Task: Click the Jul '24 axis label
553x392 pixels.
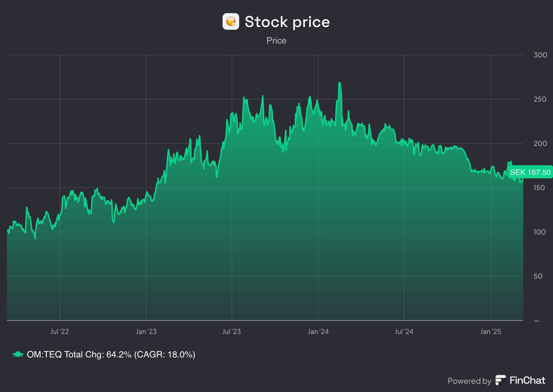Action: pos(404,331)
